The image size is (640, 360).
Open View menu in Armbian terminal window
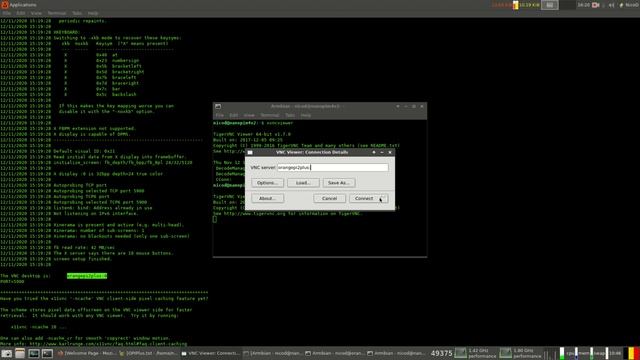[249, 115]
